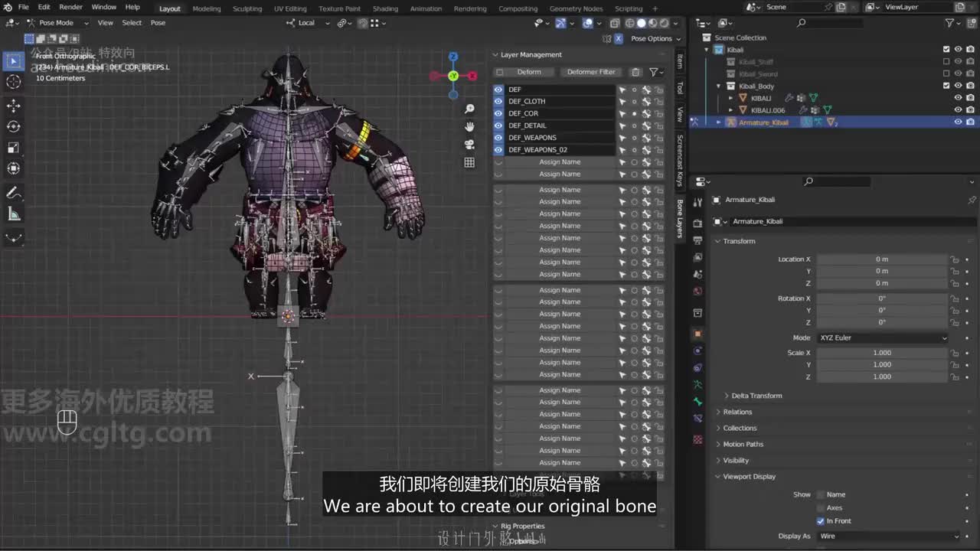Switch to orthographic grid view icon
The image size is (980, 551).
469,162
